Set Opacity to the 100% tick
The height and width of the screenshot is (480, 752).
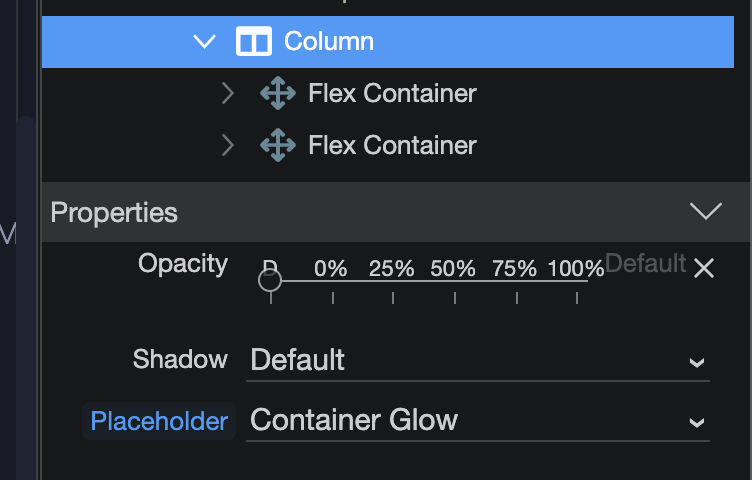pos(576,298)
